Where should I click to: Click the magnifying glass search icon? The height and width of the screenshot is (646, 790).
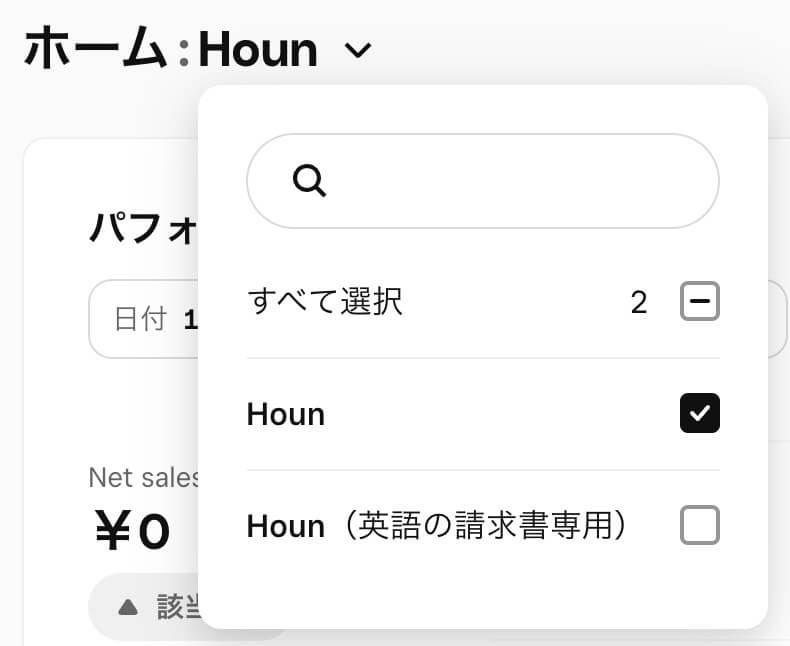tap(310, 181)
